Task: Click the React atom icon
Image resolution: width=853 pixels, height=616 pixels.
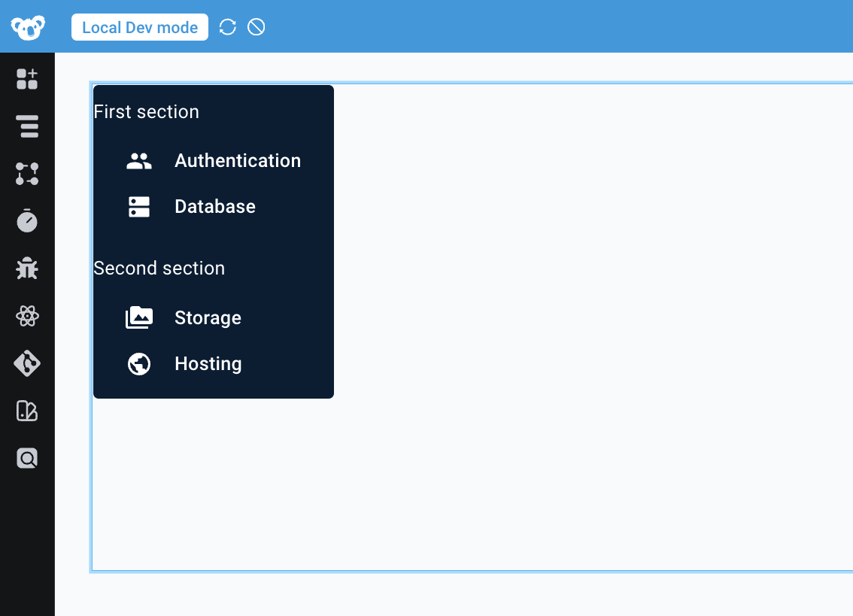Action: pos(27,316)
